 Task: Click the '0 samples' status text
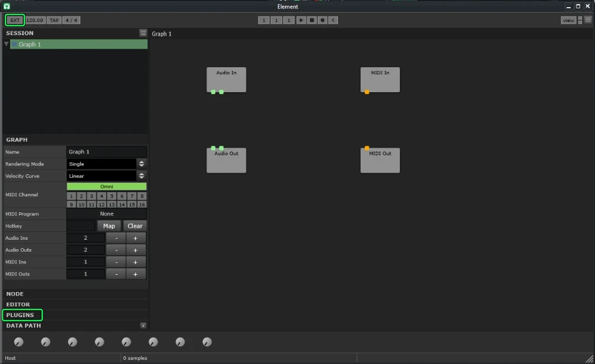[135, 358]
